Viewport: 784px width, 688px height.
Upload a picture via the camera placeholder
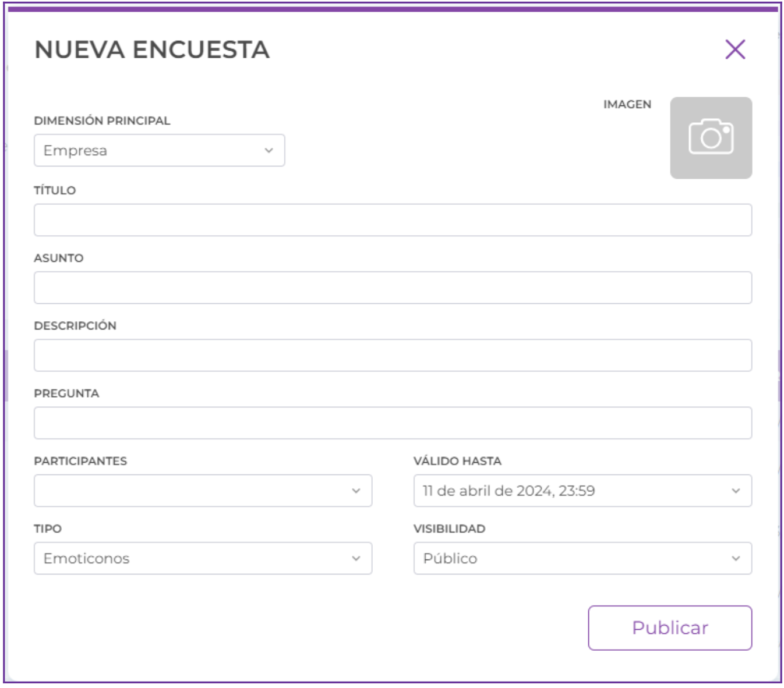(x=711, y=138)
